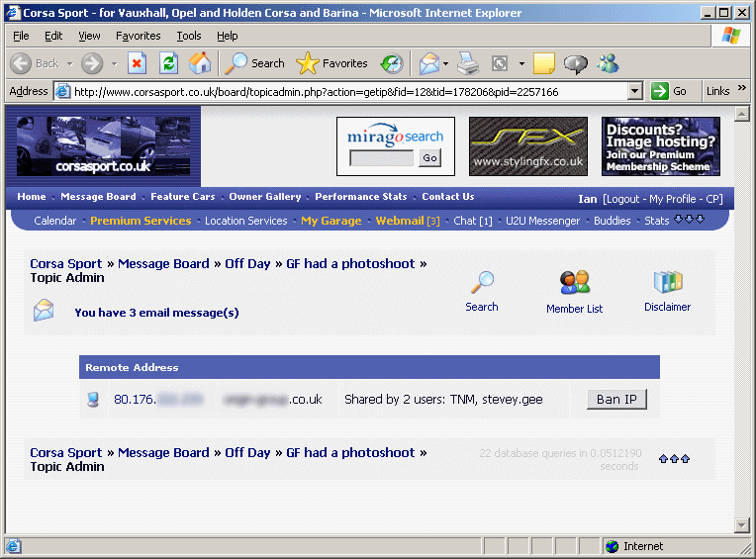This screenshot has height=559, width=756.
Task: Click the forum Search magnifier icon
Action: (x=482, y=283)
